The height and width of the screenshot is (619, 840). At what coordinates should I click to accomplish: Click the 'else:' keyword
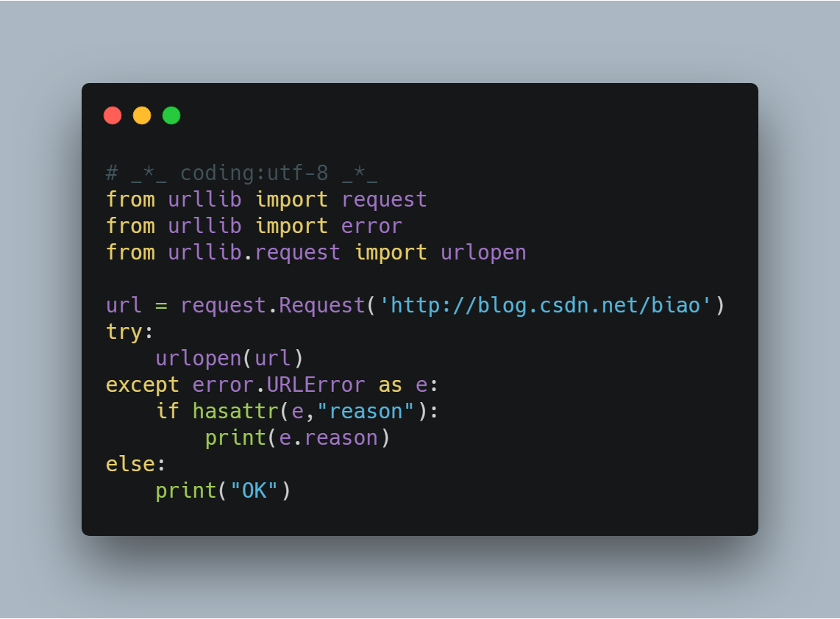coord(135,465)
